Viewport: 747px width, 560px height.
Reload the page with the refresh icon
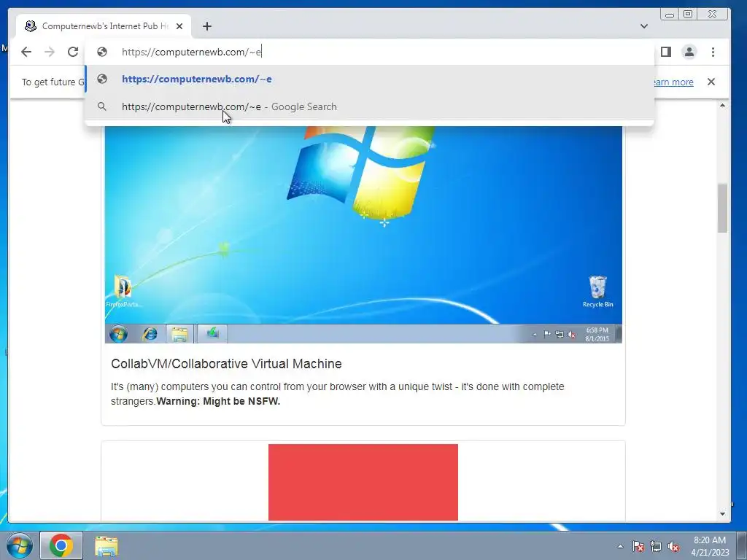73,52
